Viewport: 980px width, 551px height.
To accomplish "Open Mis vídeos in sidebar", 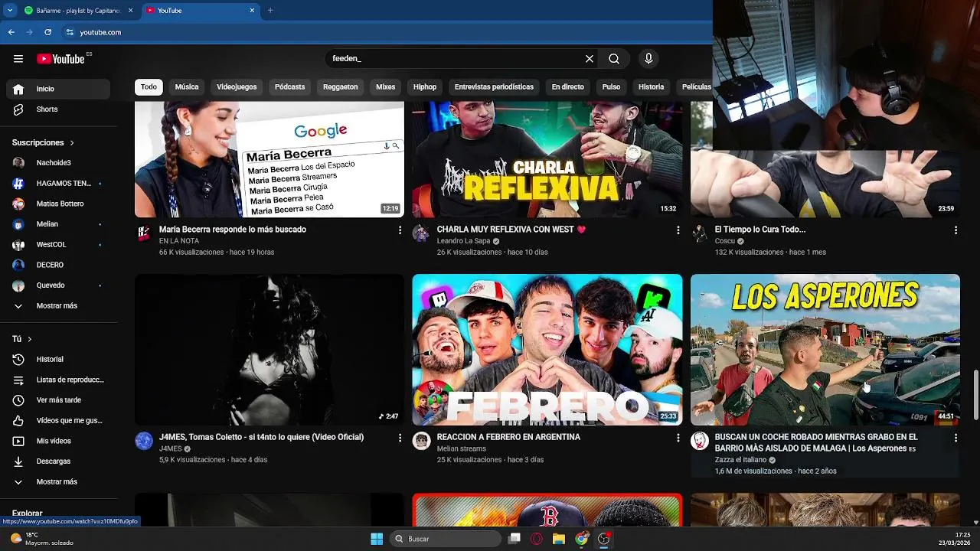I will [x=59, y=441].
